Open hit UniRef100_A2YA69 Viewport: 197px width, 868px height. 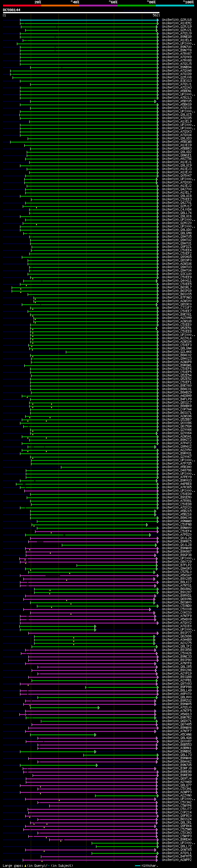tap(177, 782)
